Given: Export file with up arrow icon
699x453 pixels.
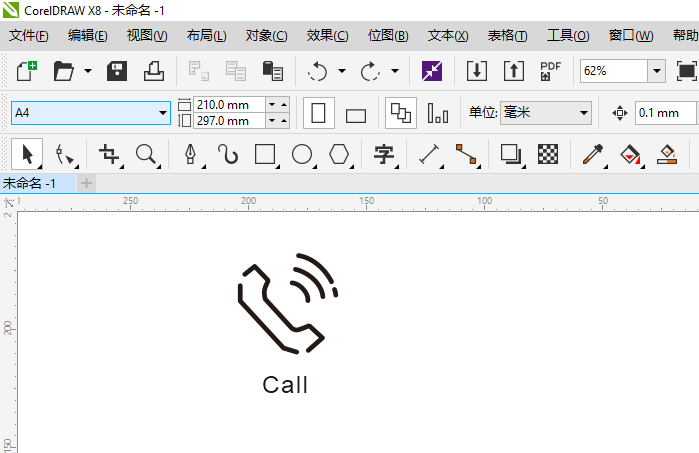Looking at the screenshot, I should pos(514,71).
